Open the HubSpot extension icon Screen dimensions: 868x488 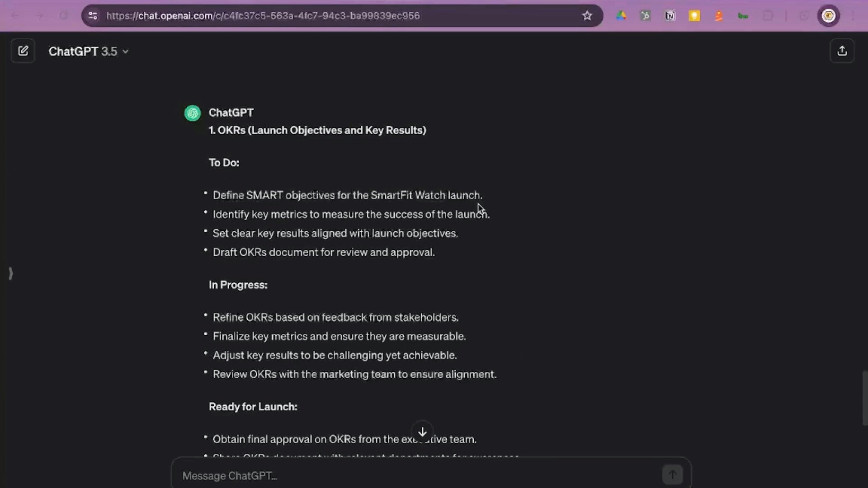pos(646,16)
